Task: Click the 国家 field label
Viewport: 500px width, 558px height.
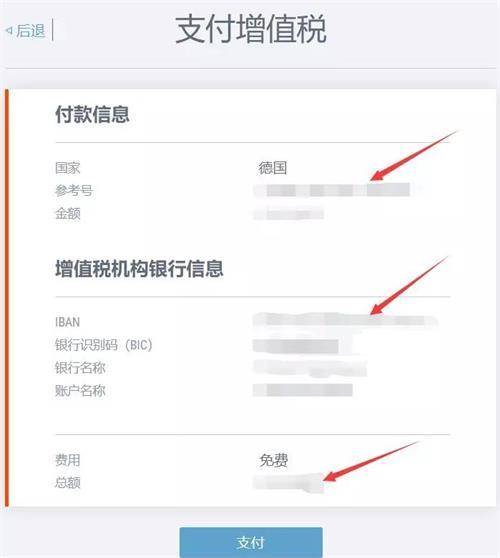Action: (68, 168)
